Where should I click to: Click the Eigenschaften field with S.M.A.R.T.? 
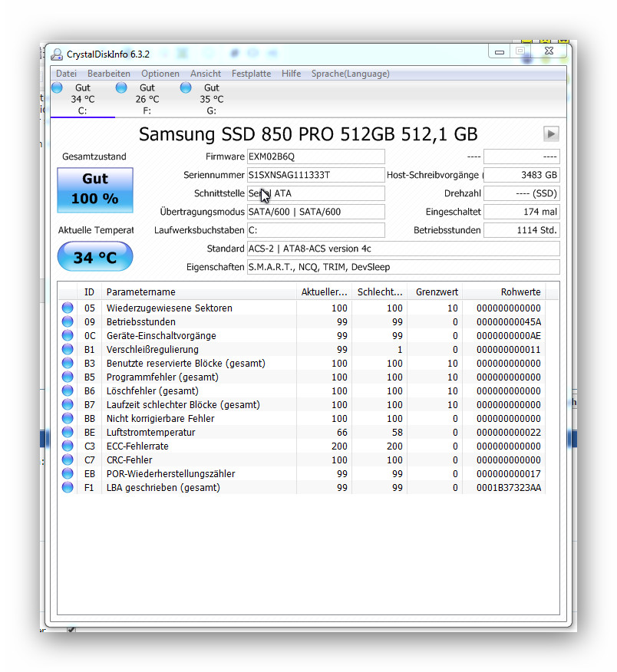[404, 267]
